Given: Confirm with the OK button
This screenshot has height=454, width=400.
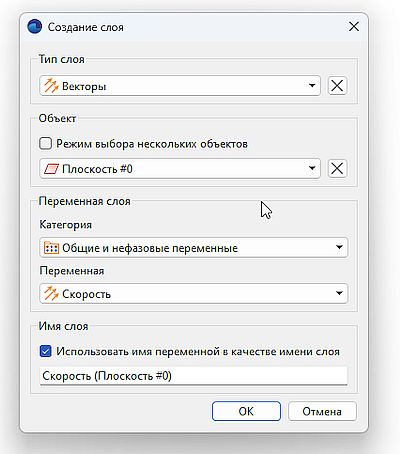Looking at the screenshot, I should [x=246, y=411].
